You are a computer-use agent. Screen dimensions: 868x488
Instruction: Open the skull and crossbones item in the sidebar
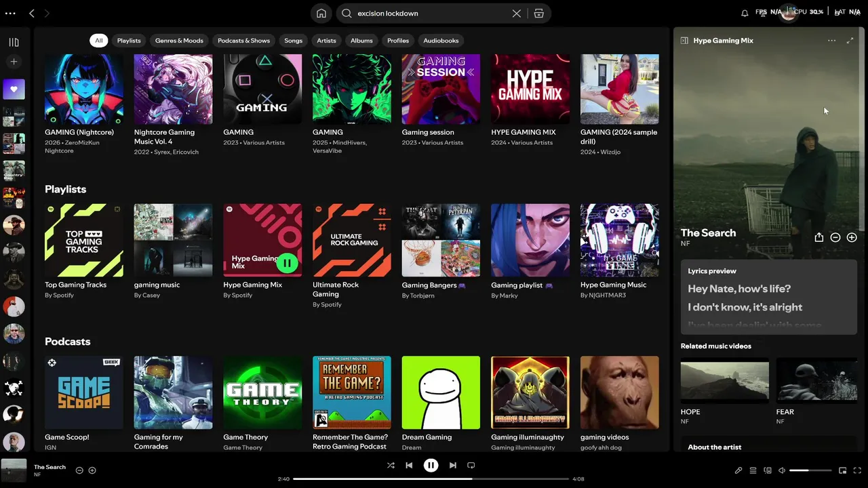(14, 387)
